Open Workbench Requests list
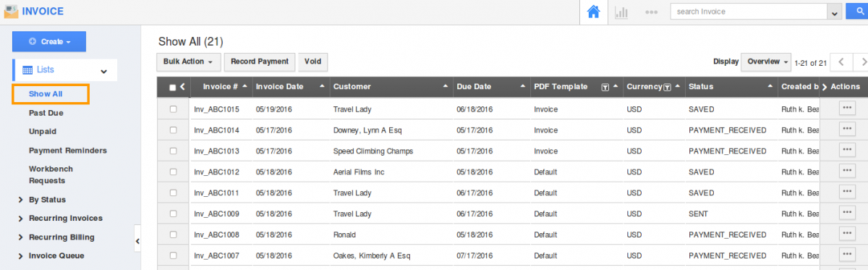This screenshot has width=868, height=270. [51, 174]
